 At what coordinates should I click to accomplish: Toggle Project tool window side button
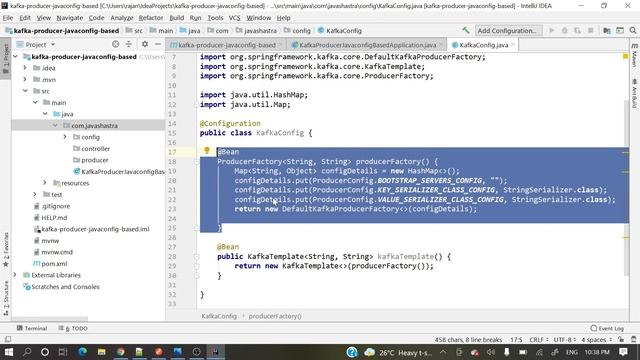click(x=6, y=58)
